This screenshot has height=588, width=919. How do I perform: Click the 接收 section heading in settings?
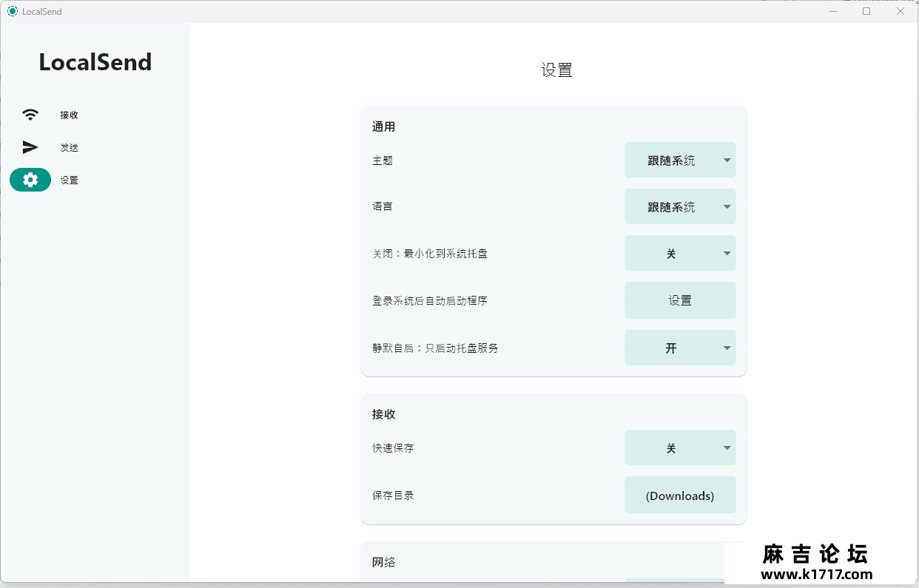click(384, 414)
